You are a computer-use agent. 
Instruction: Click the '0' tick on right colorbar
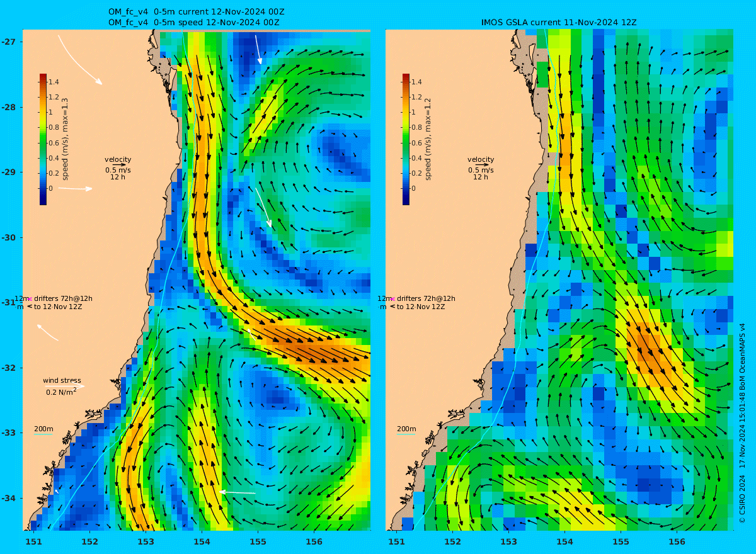(x=414, y=188)
